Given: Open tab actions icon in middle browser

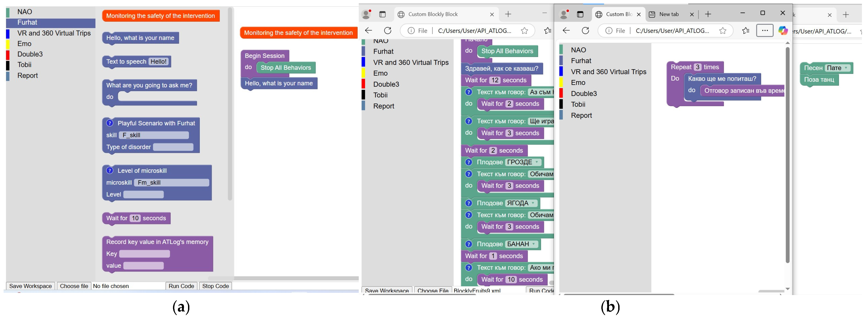Looking at the screenshot, I should pyautogui.click(x=382, y=14).
